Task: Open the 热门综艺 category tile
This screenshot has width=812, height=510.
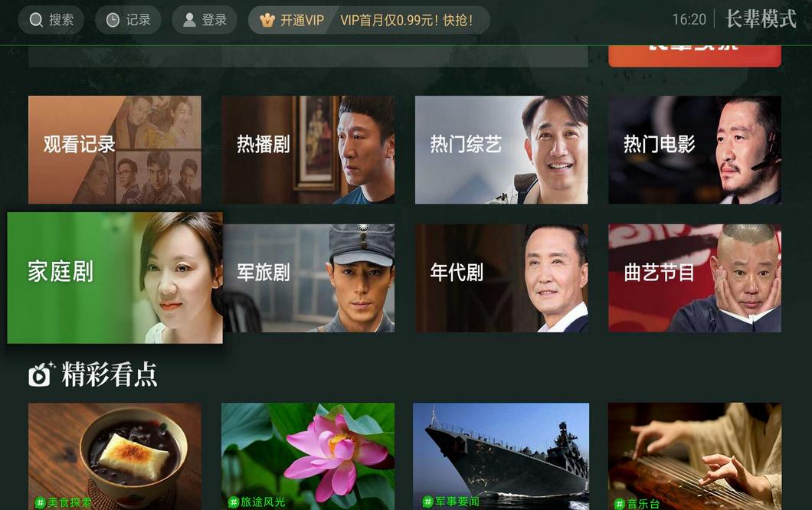Action: tap(501, 149)
